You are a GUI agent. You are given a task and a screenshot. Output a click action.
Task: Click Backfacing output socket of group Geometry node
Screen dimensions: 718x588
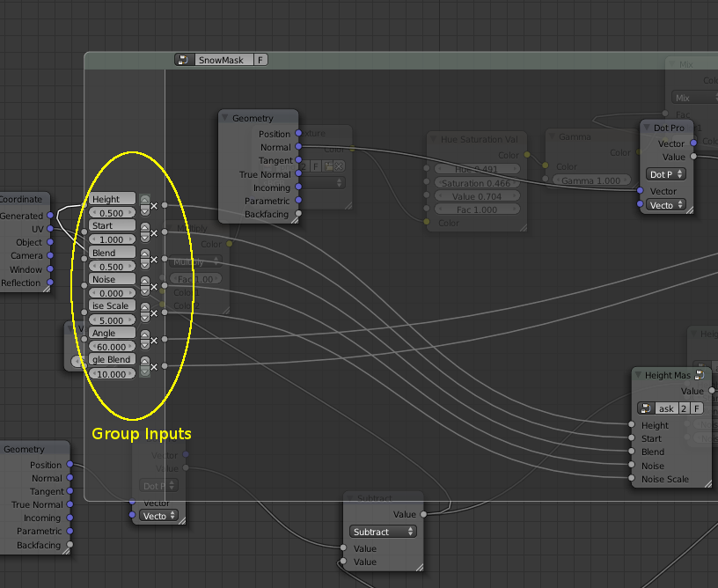tap(298, 213)
